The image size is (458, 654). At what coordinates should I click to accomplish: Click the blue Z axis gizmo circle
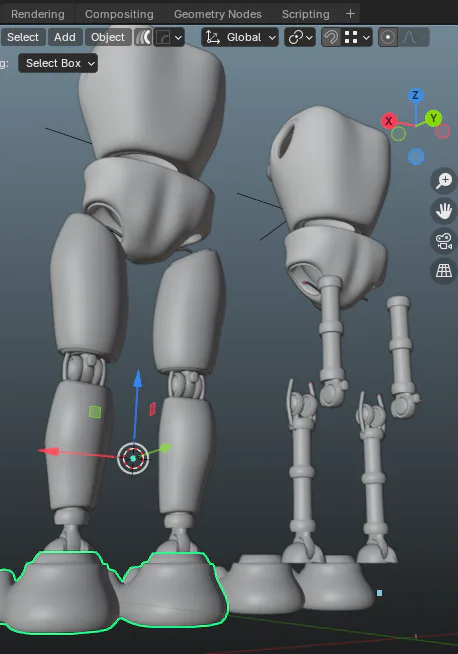(x=415, y=96)
